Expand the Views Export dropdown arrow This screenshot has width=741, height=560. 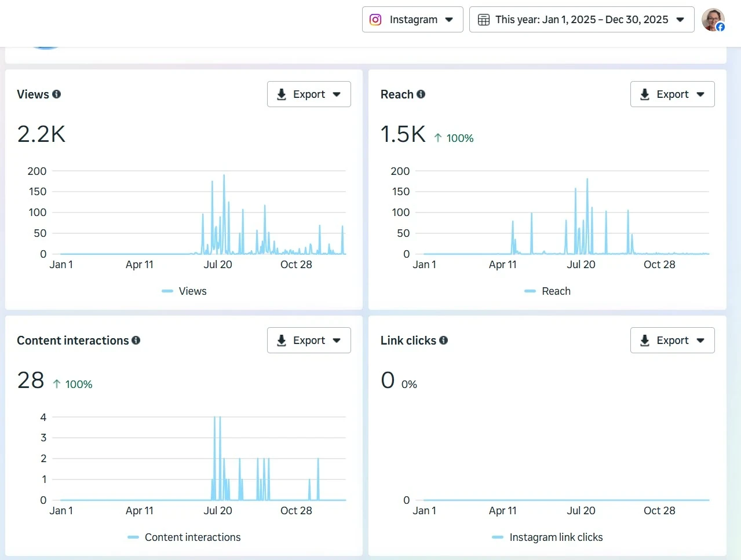(x=337, y=94)
